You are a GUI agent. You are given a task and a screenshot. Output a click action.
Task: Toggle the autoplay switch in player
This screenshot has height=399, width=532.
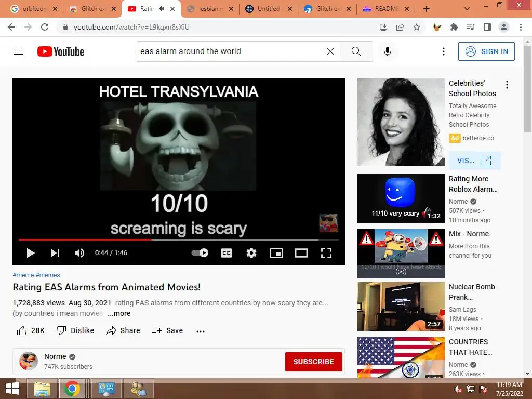pyautogui.click(x=200, y=253)
